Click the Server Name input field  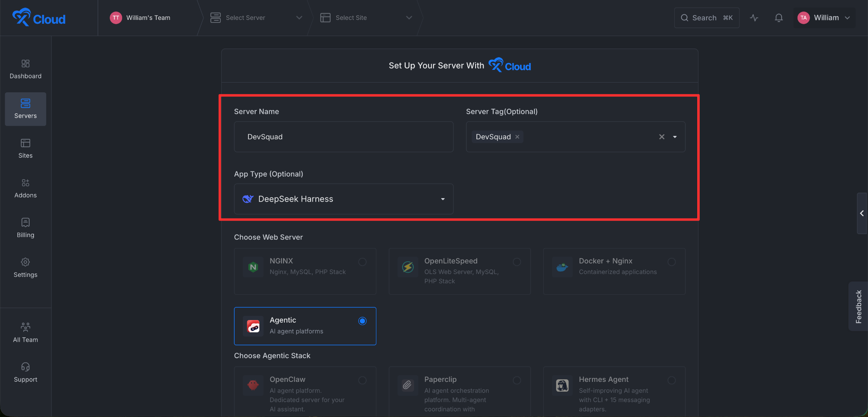(x=344, y=137)
